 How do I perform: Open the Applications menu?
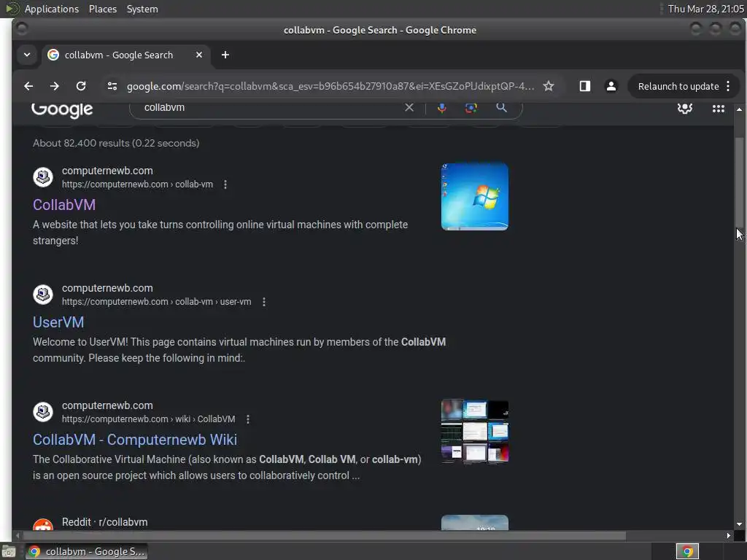pyautogui.click(x=52, y=9)
